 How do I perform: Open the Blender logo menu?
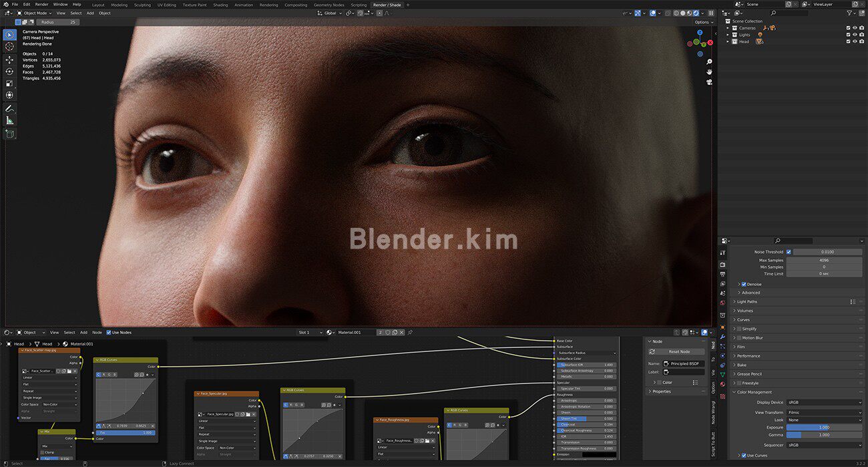click(x=5, y=4)
